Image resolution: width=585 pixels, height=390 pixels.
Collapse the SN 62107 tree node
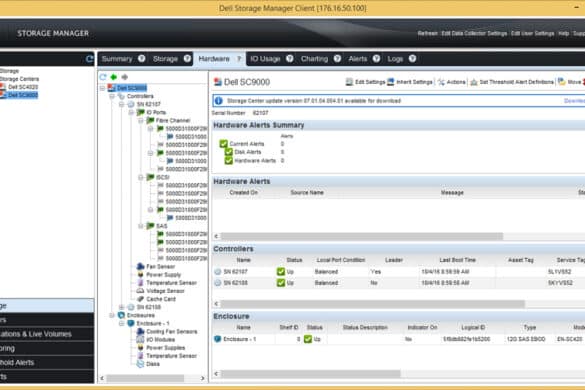[122, 104]
